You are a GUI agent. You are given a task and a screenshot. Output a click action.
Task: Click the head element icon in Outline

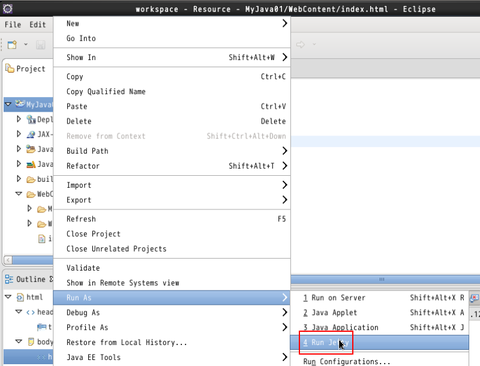(30, 312)
